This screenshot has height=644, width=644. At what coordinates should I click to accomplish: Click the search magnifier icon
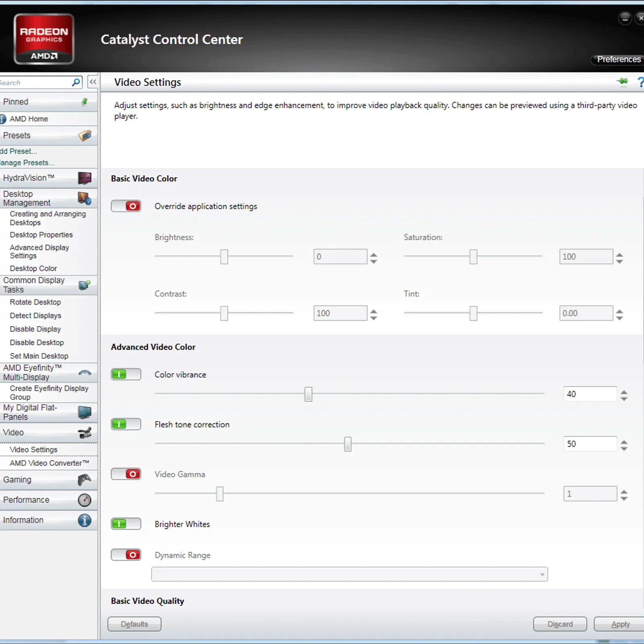coord(76,82)
